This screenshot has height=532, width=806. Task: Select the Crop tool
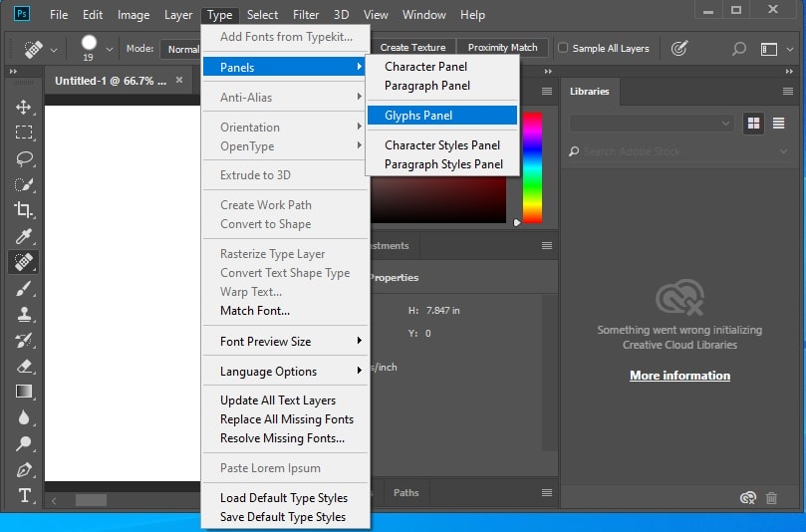coord(23,210)
